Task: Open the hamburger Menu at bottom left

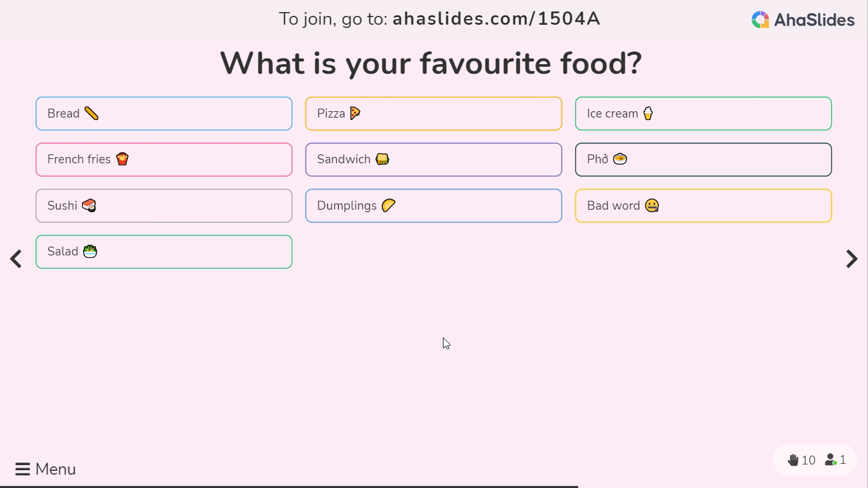Action: (x=46, y=469)
